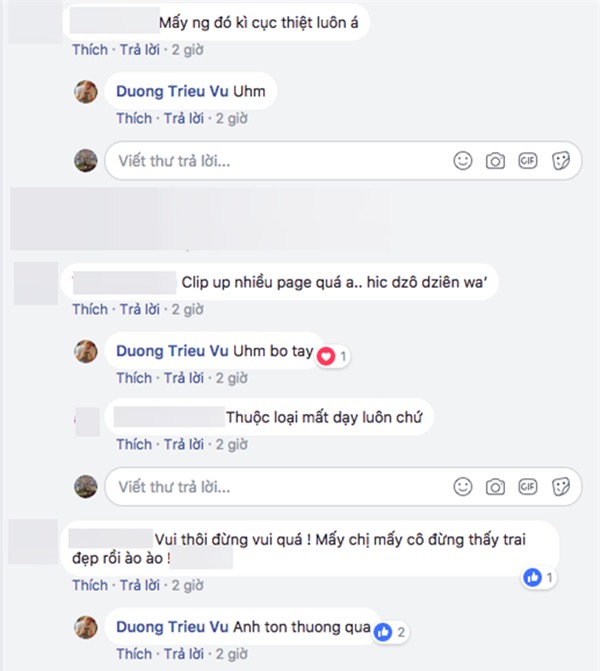Open GIF selector in second reply box
600x671 pixels.
click(528, 487)
